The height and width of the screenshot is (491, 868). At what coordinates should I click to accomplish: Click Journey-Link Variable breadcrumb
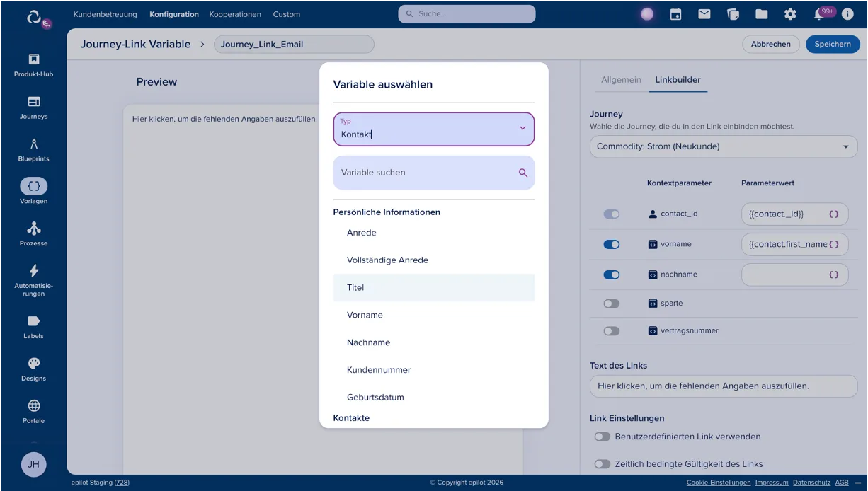pos(135,44)
